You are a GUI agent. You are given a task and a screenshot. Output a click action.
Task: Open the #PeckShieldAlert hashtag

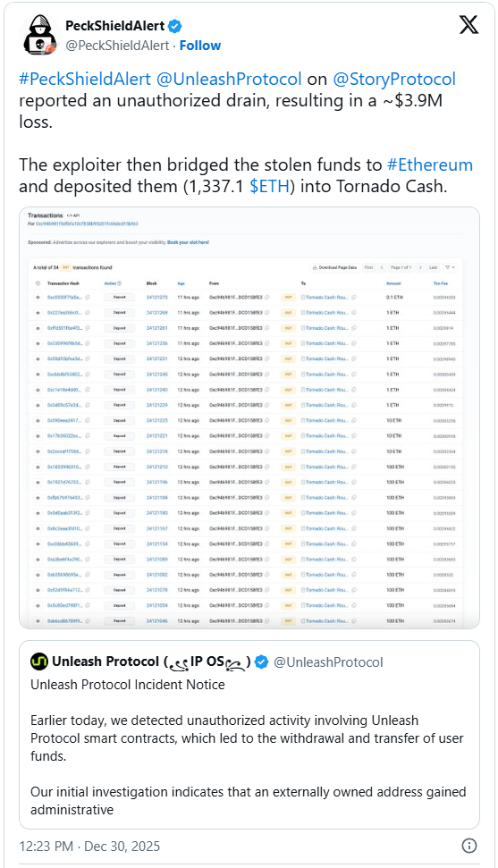pos(85,80)
